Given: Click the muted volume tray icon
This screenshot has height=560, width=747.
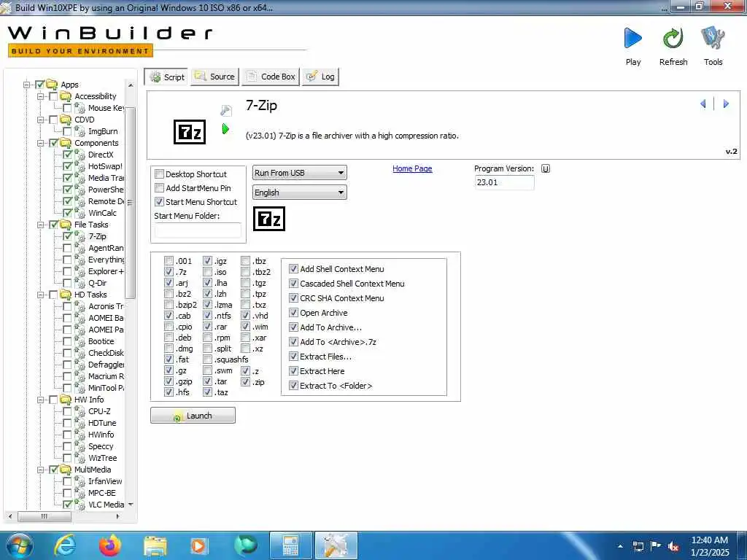Looking at the screenshot, I should pyautogui.click(x=673, y=546).
